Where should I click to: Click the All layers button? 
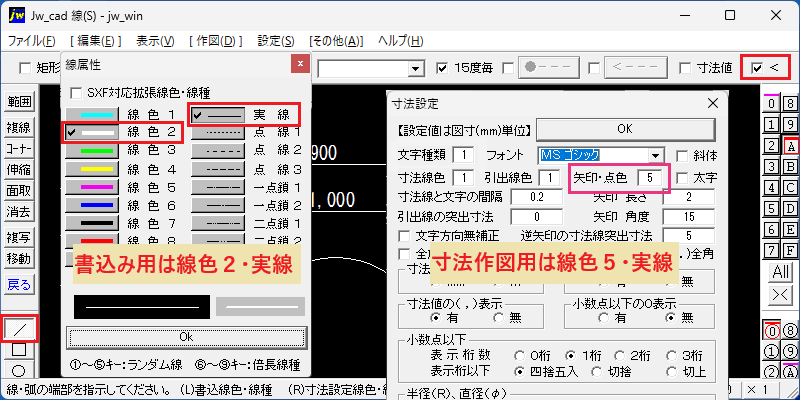pyautogui.click(x=781, y=272)
